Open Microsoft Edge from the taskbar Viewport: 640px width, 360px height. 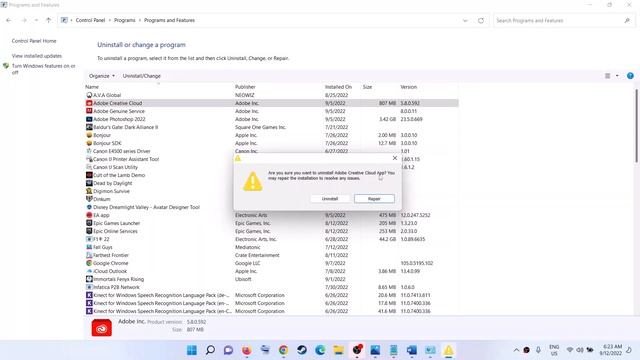pos(320,350)
